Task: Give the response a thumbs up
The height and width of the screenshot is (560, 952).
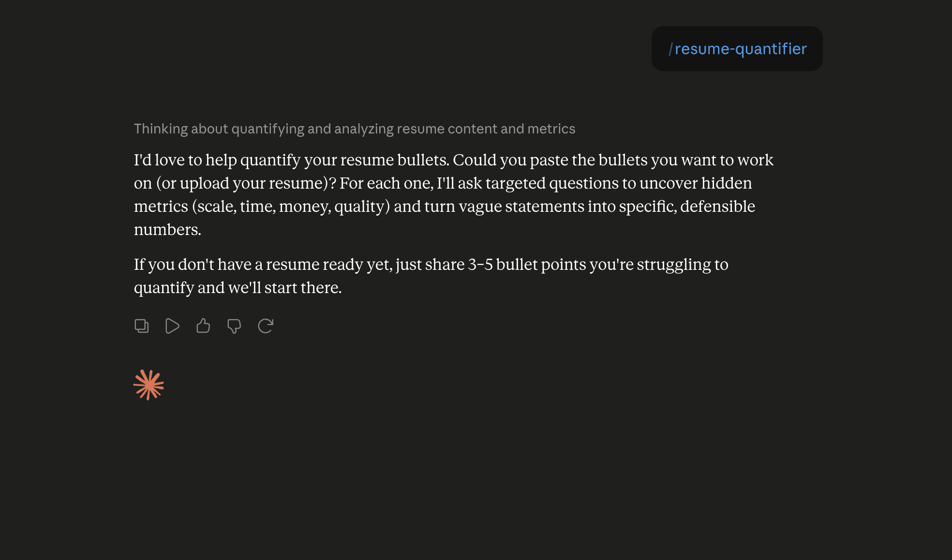Action: 203,326
